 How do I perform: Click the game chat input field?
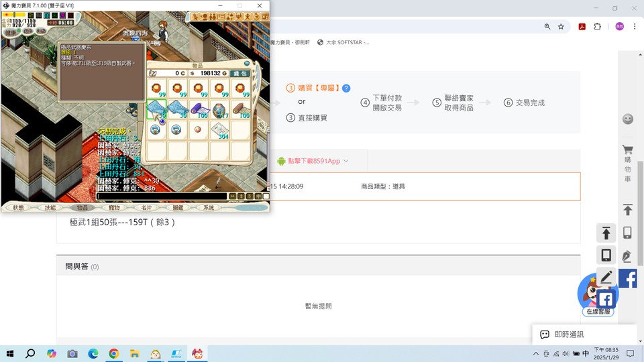click(162, 196)
